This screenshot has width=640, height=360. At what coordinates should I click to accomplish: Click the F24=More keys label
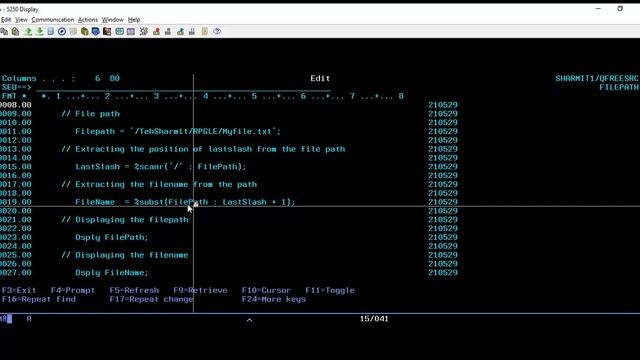click(273, 299)
